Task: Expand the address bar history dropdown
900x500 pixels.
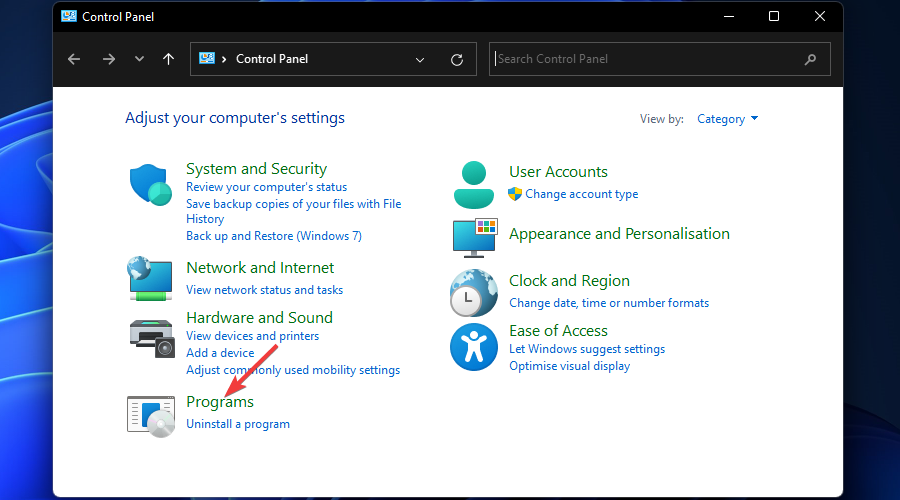Action: (x=420, y=60)
